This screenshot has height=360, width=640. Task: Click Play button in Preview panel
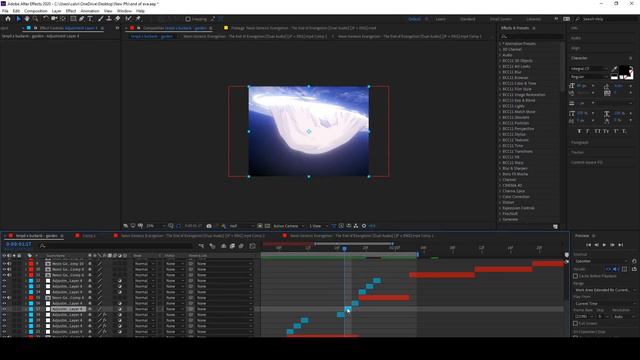pyautogui.click(x=604, y=245)
